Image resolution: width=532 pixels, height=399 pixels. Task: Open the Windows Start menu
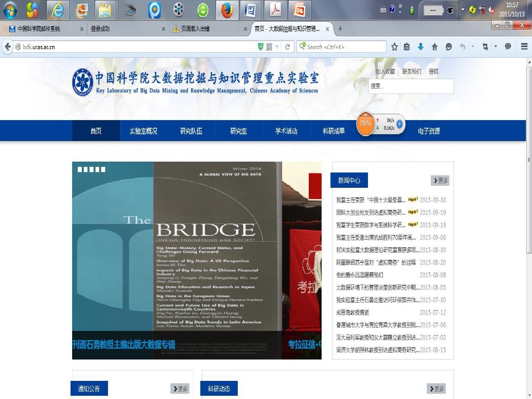10,10
